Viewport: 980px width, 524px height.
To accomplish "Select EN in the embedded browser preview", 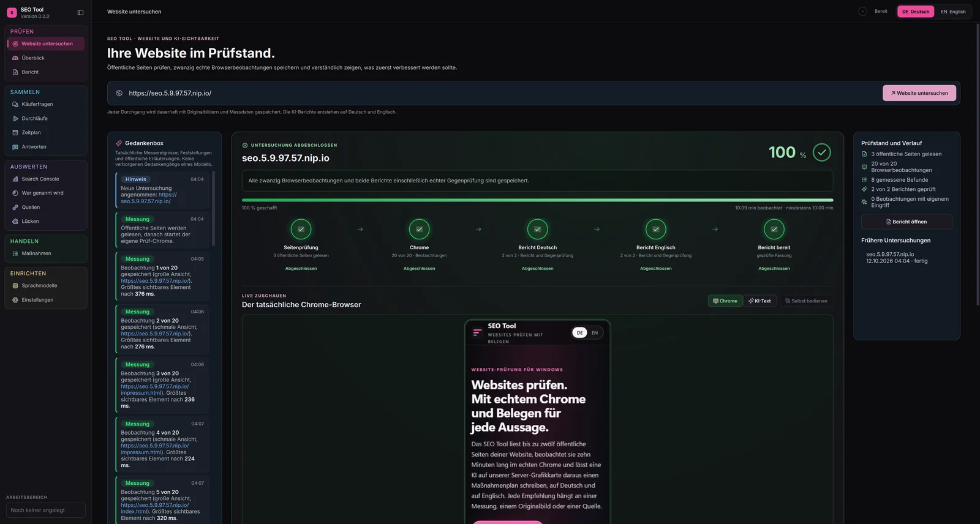I will [595, 332].
